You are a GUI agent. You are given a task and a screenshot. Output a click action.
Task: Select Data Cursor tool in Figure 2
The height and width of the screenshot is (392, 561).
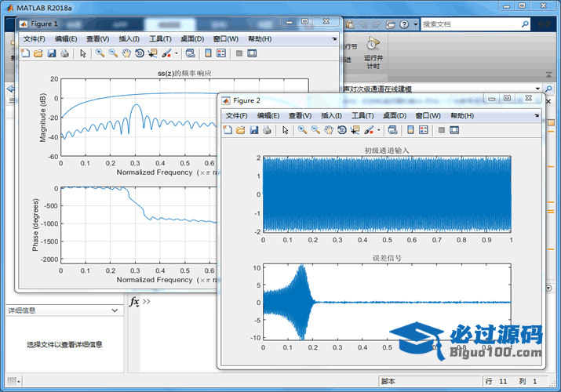(355, 130)
